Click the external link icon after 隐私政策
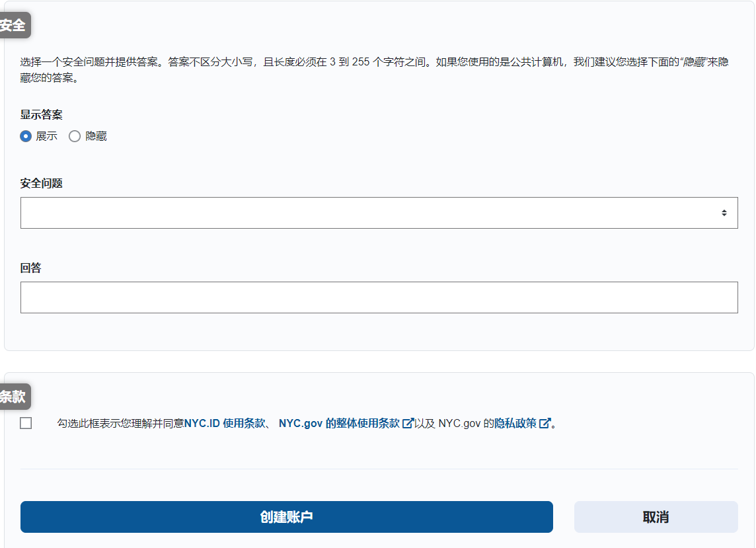The width and height of the screenshot is (756, 548). [x=545, y=423]
